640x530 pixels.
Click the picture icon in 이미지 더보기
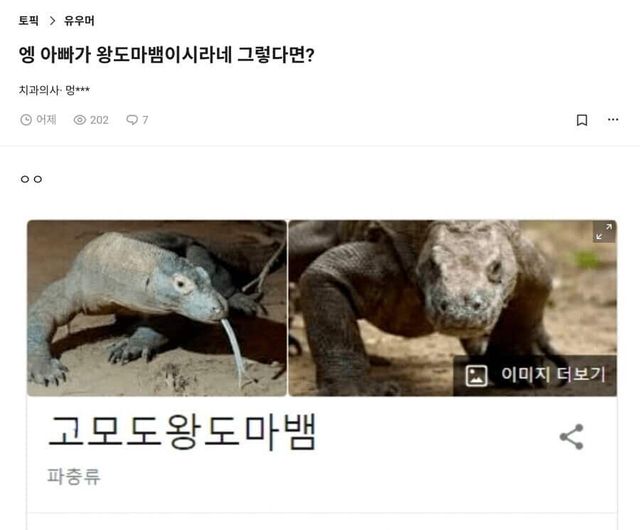point(476,375)
